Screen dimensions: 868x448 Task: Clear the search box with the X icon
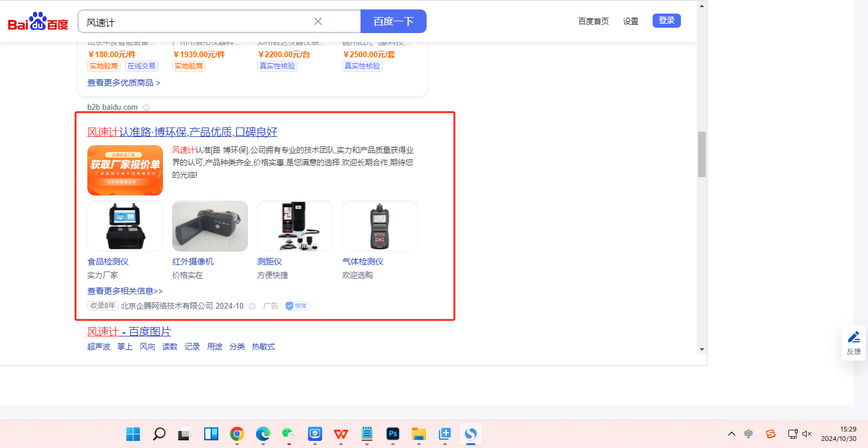point(318,21)
